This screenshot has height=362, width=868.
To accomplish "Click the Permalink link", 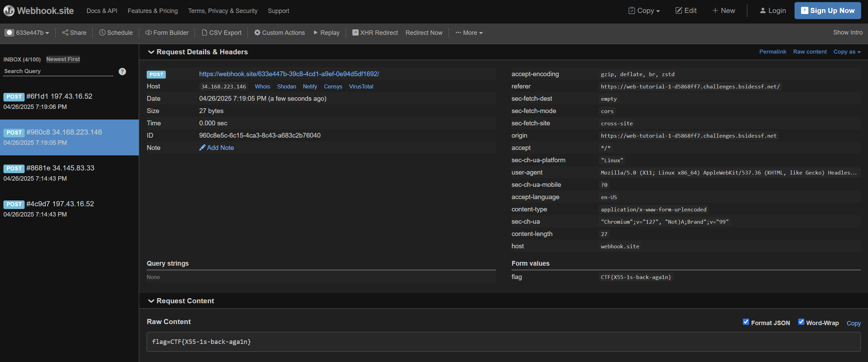I will click(x=772, y=52).
